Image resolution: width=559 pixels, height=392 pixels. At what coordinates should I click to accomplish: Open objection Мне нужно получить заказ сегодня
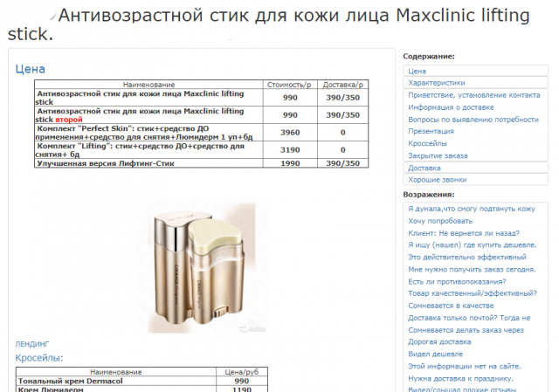[472, 270]
